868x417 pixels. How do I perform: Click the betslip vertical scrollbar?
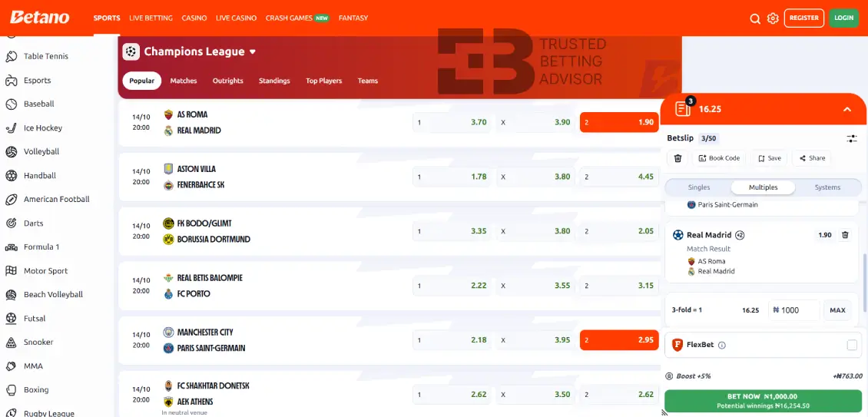pyautogui.click(x=864, y=283)
